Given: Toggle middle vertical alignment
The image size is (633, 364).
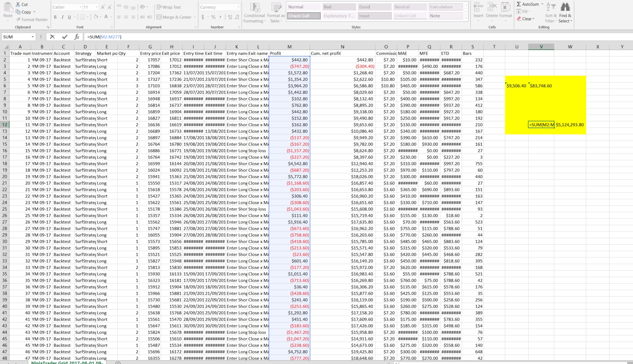Looking at the screenshot, I should coord(126,7).
